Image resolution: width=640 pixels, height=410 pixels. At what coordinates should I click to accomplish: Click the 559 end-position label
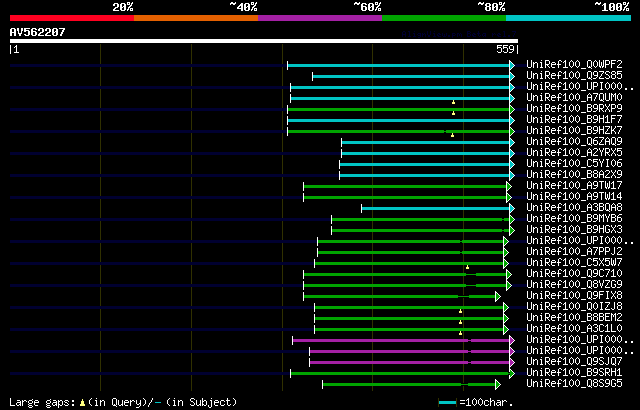coord(505,49)
